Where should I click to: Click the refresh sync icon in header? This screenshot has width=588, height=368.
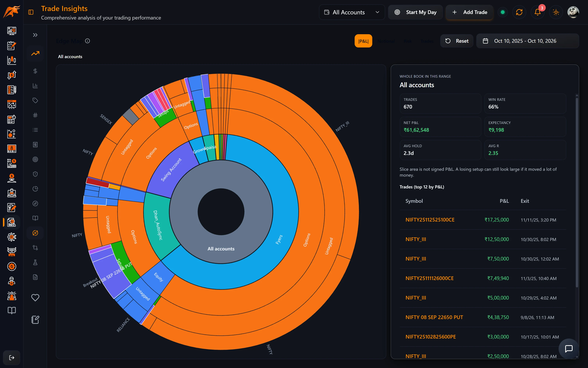click(x=519, y=12)
